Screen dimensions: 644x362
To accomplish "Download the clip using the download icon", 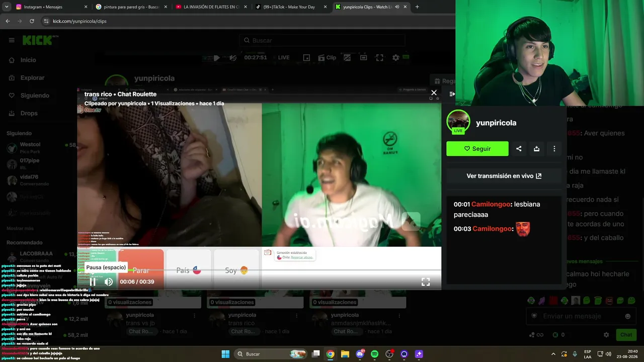I will pyautogui.click(x=536, y=149).
